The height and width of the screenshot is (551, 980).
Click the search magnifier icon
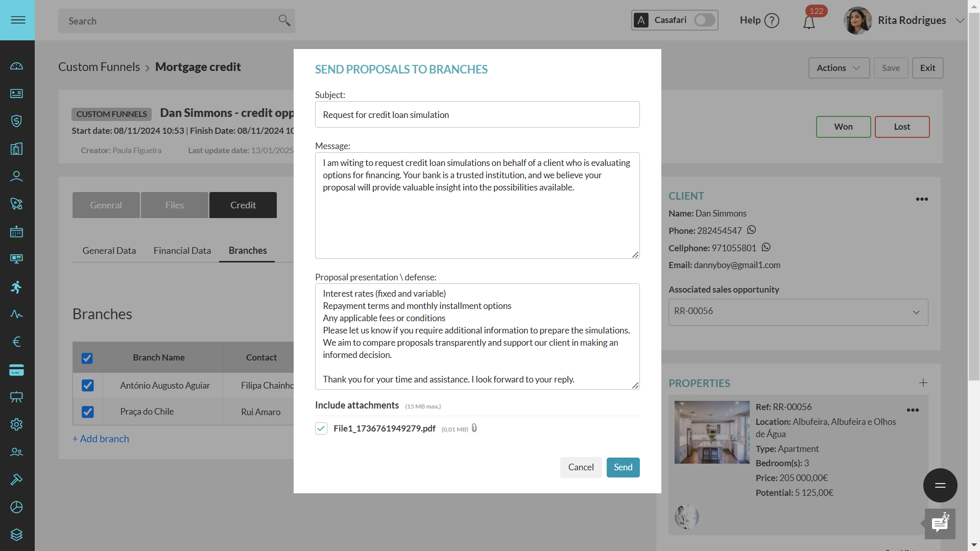[x=284, y=20]
